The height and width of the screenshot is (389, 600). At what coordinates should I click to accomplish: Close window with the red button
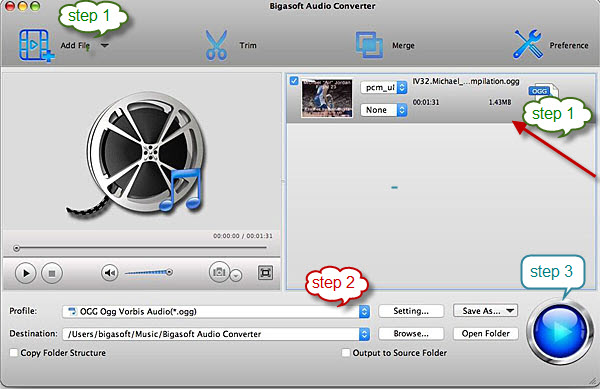click(10, 6)
